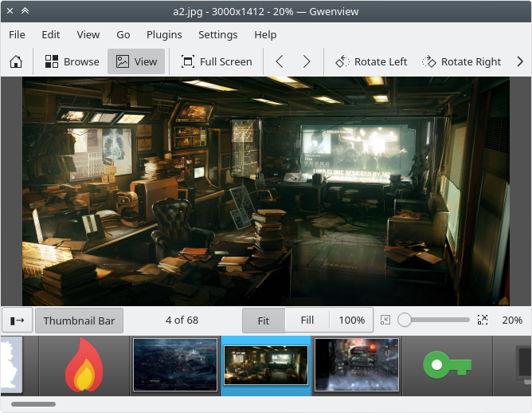Open the Go menu

tap(123, 34)
